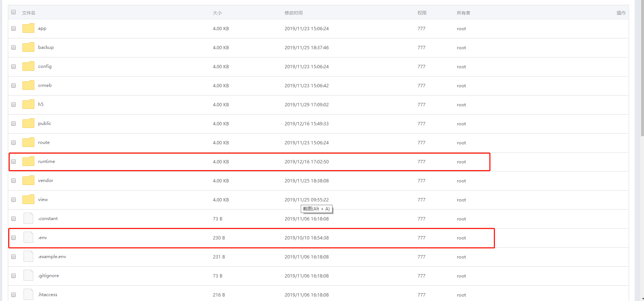Image resolution: width=644 pixels, height=301 pixels.
Task: Check the view folder checkbox
Action: pos(13,200)
